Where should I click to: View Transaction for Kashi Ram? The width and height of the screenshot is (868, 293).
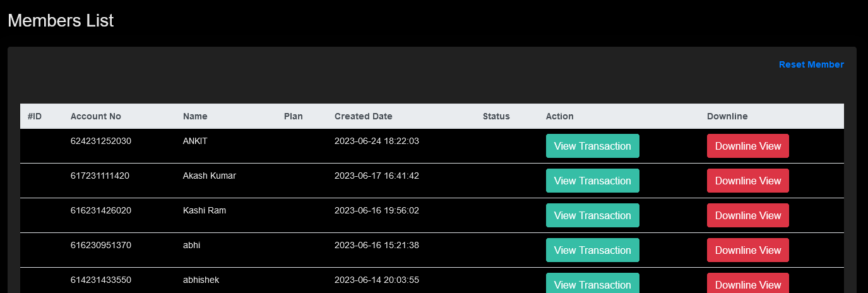[x=593, y=215]
